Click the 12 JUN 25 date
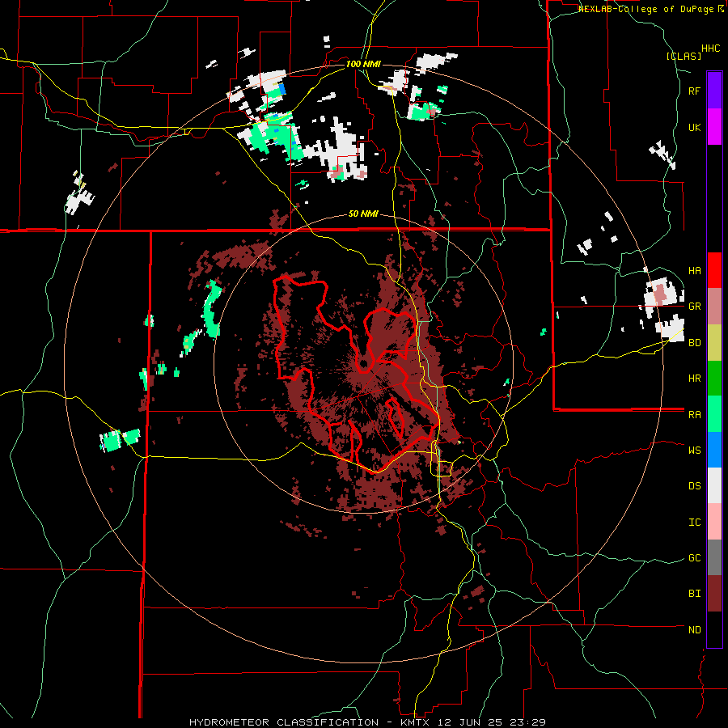Screen dimensions: 728x728 pos(469,722)
